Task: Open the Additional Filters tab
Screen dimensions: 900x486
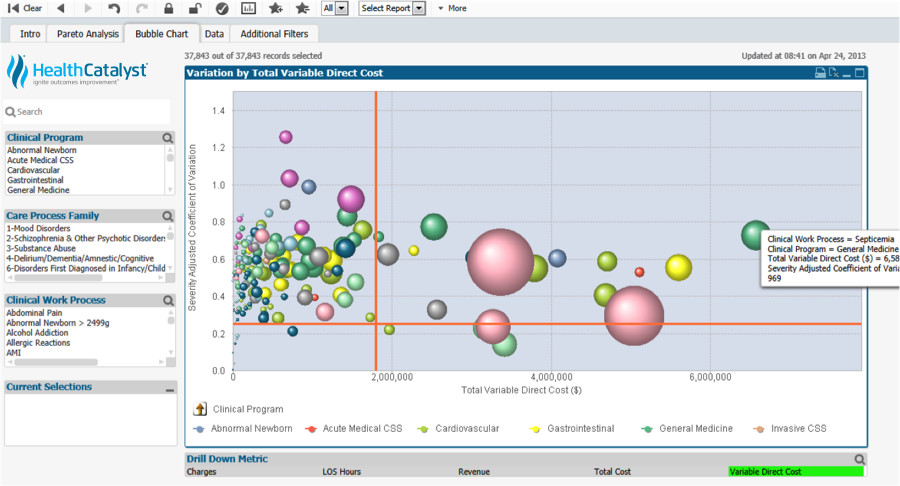Action: tap(274, 34)
